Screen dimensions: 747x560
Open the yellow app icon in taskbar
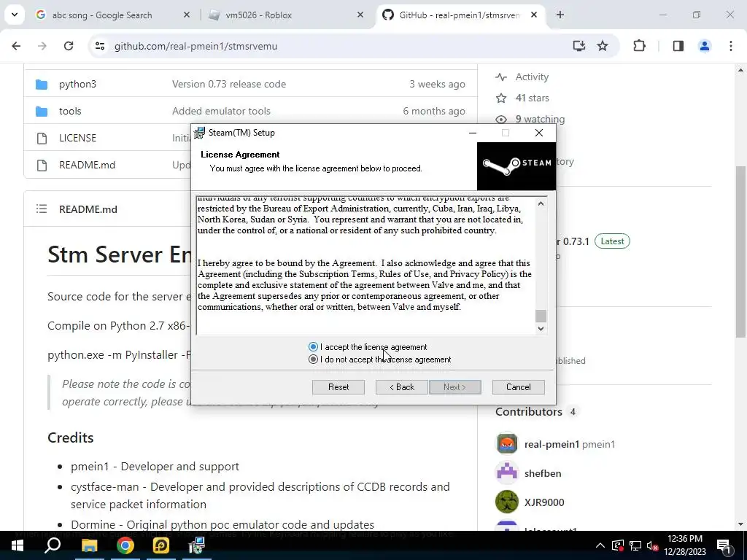click(x=161, y=545)
